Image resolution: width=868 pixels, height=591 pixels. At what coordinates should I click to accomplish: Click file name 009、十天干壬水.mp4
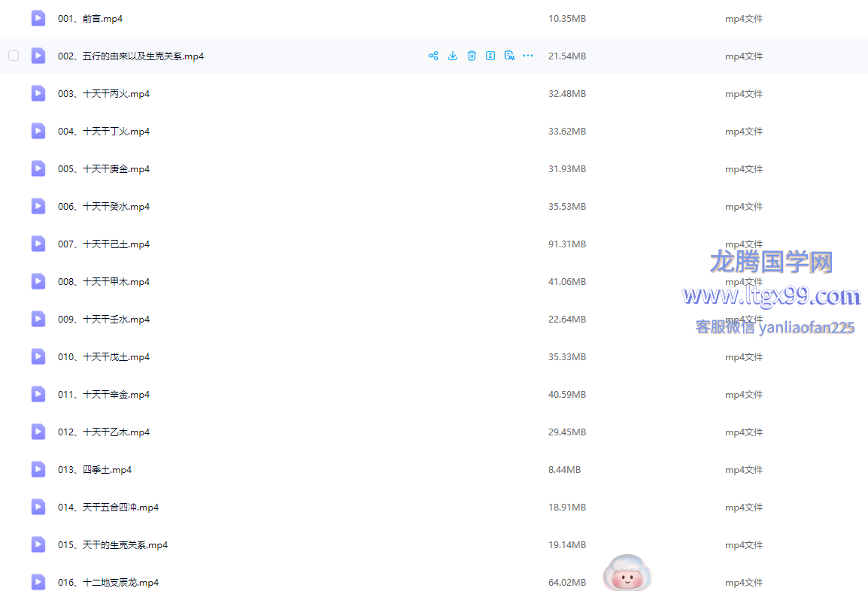pos(104,319)
